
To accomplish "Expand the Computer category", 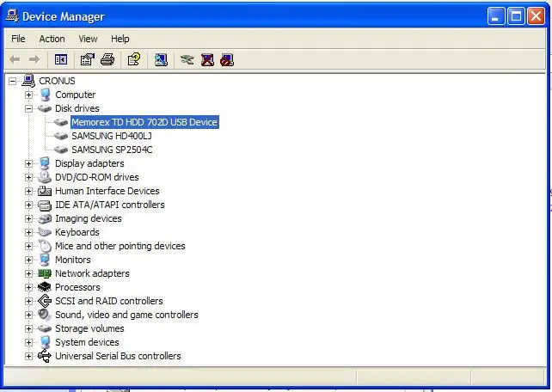I will (x=29, y=95).
